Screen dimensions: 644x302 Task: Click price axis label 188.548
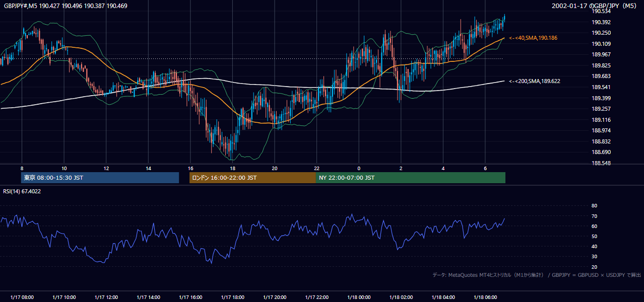click(601, 163)
